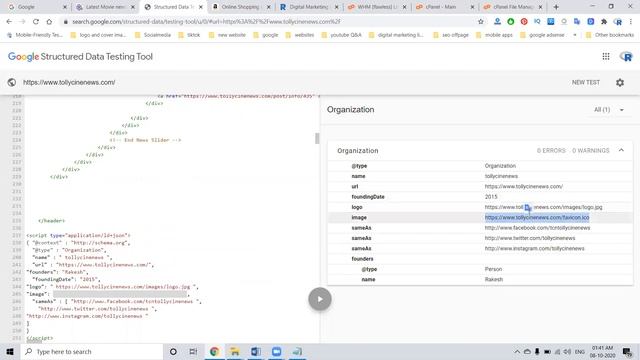Open File Explorer from the taskbar
Screen dimensions: 640x360
[235, 351]
